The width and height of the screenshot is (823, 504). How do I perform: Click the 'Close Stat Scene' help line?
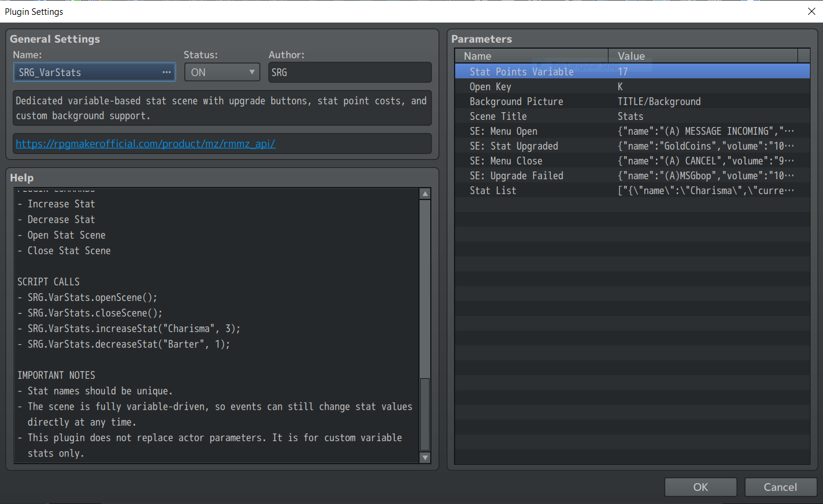[x=64, y=251]
